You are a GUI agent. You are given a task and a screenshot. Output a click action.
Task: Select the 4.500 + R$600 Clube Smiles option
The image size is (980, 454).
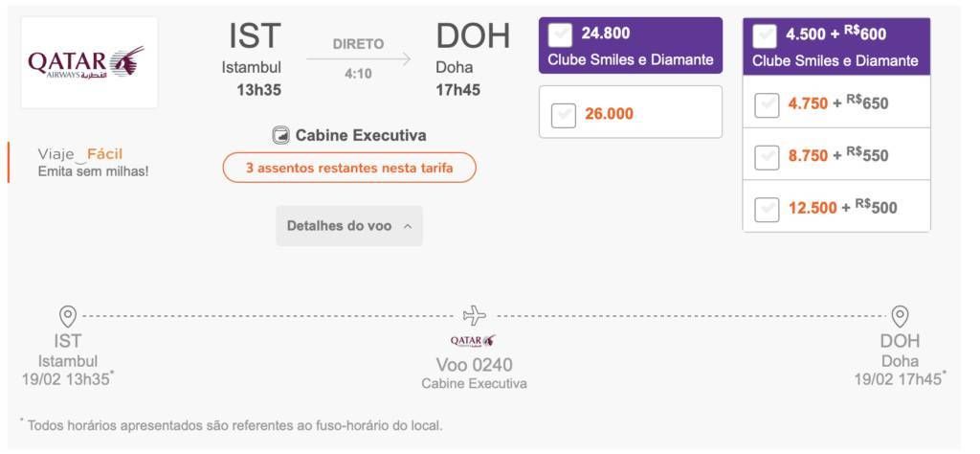pyautogui.click(x=765, y=36)
